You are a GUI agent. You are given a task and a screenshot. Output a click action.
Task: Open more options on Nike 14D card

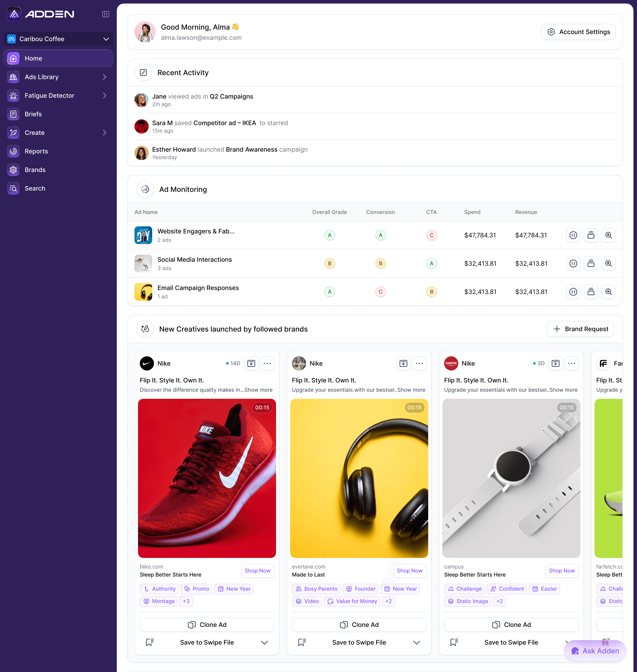point(267,363)
